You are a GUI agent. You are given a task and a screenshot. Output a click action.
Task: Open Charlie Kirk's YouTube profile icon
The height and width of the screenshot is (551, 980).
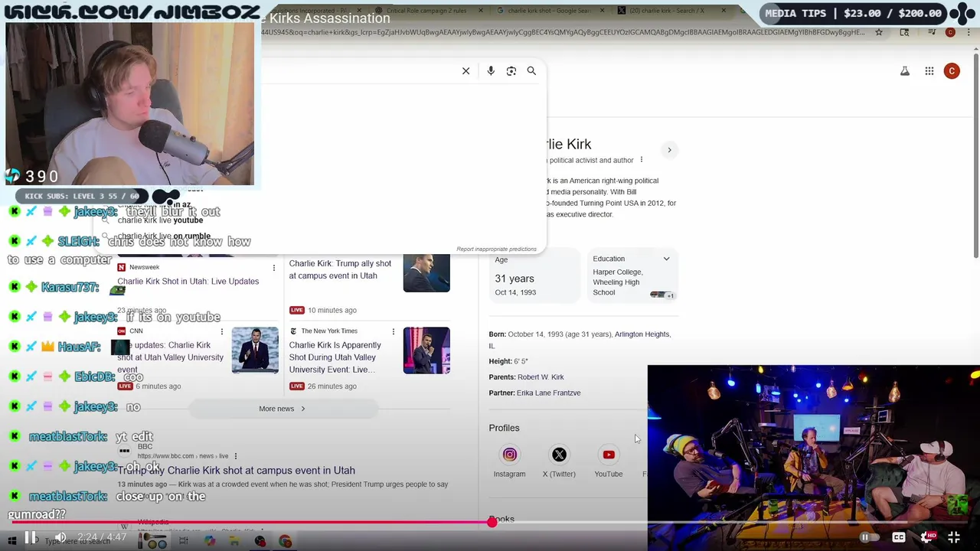[x=609, y=455]
